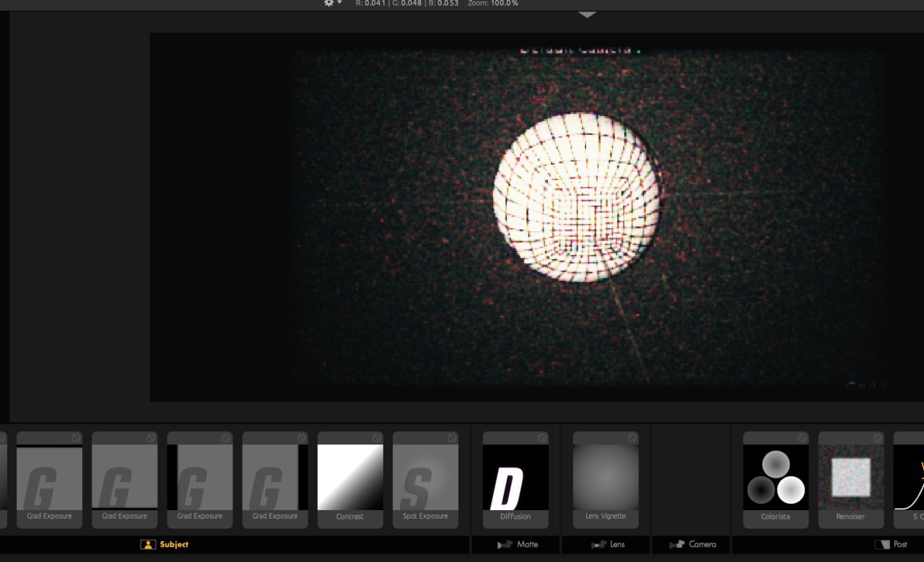
Task: Disable the Grad Exposure tool with left black bar
Action: [226, 438]
